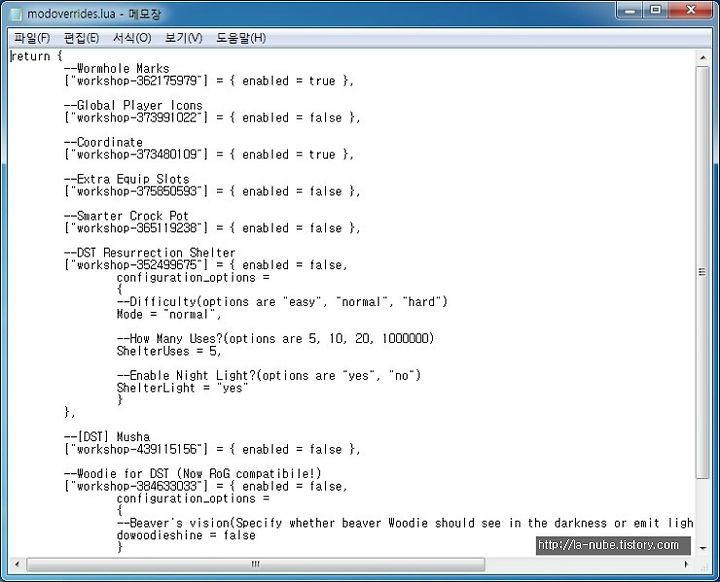The height and width of the screenshot is (582, 720).
Task: Click the horizontal scrollbar left arrow
Action: tap(17, 564)
